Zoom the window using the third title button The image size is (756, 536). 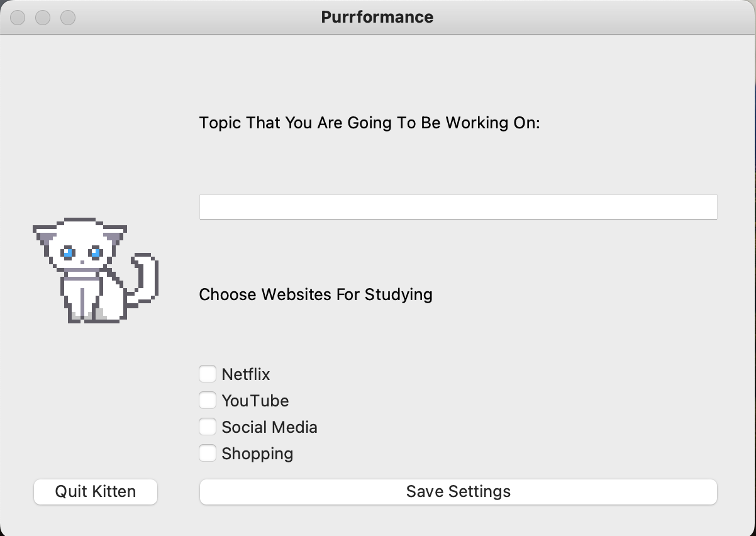[68, 18]
